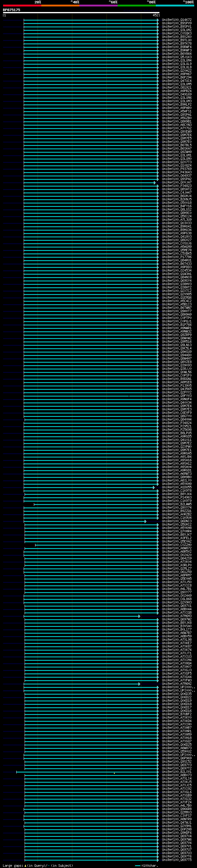Select hit label UniRef100_Q4TWJ1
The height and width of the screenshot is (868, 197).
point(176,823)
